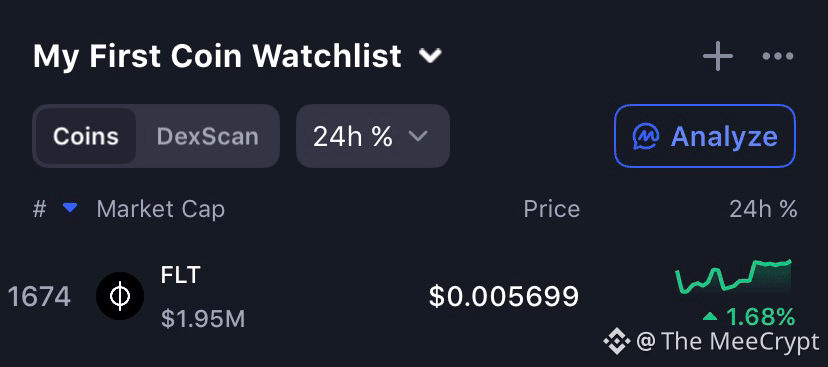Open the FLT coin name link
This screenshot has width=828, height=367.
(181, 275)
